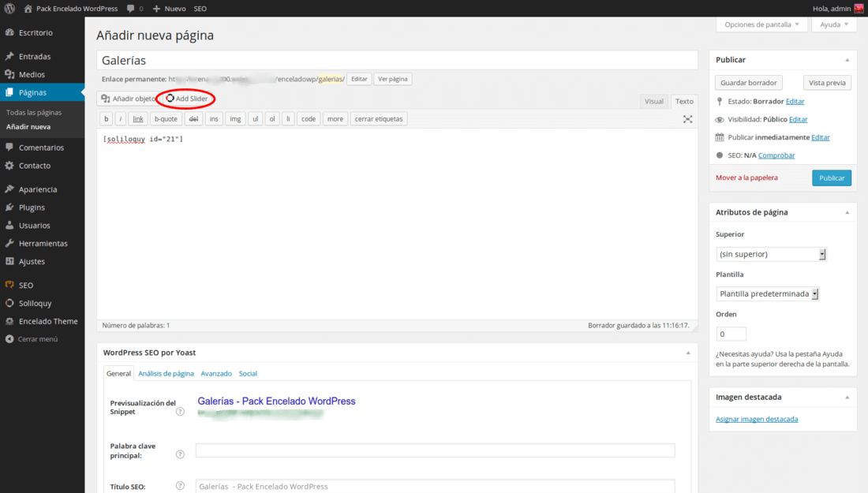Click the Cerrar menú collapse arrow icon
Image resolution: width=868 pixels, height=493 pixels.
[9, 339]
